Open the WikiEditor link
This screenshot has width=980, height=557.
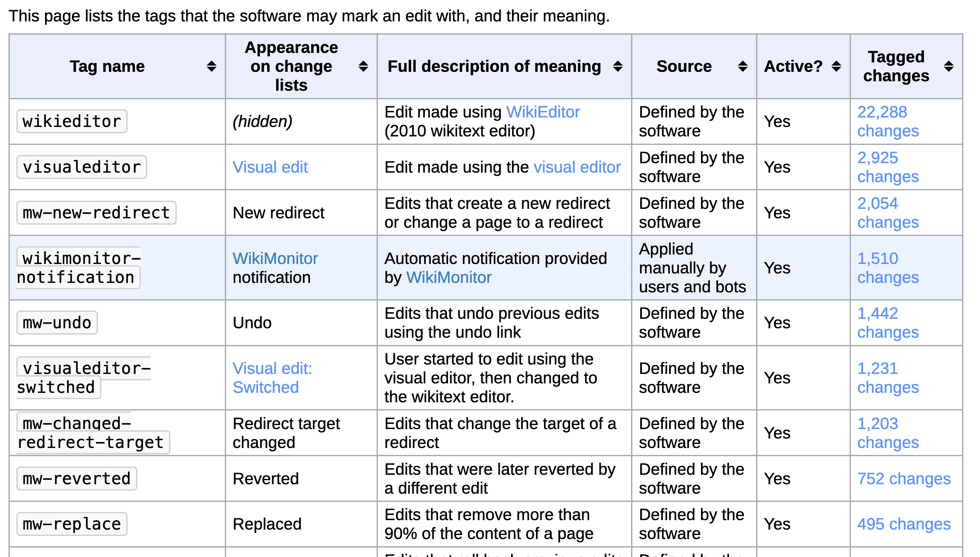543,112
